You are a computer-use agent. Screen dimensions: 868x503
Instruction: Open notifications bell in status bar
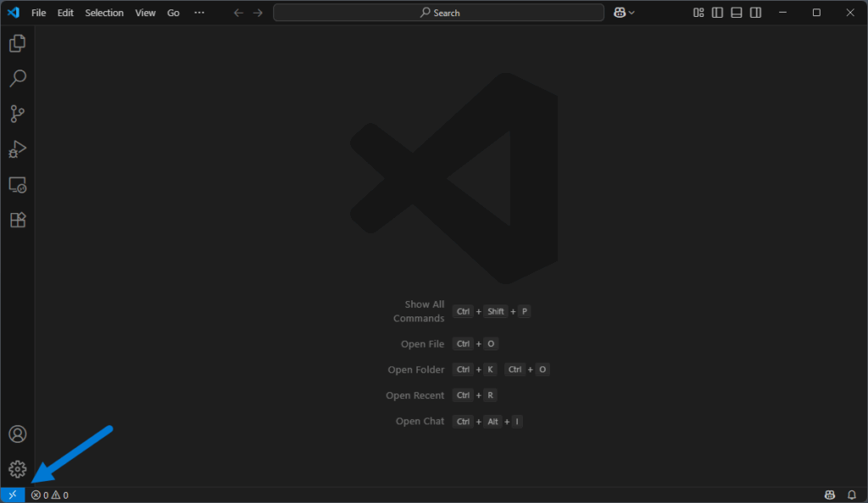(x=851, y=495)
